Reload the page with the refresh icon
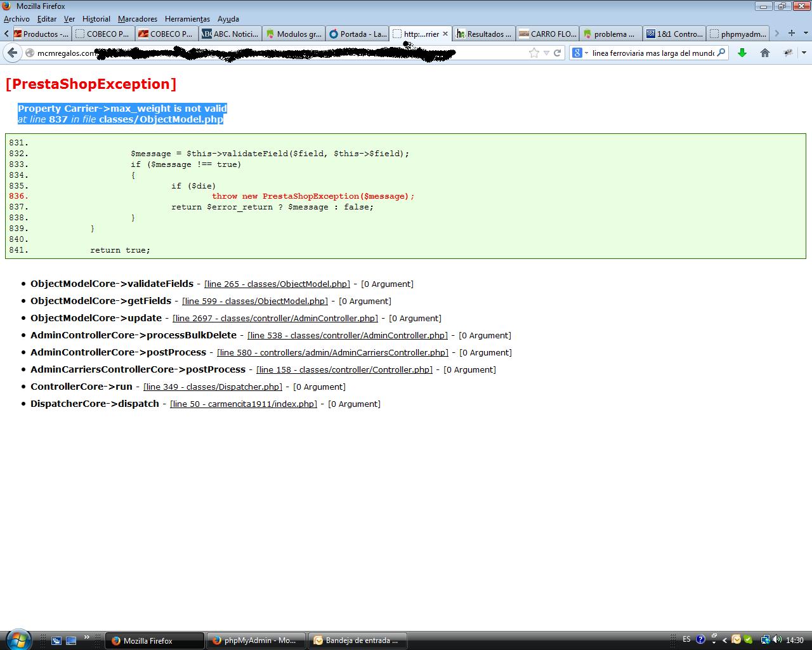This screenshot has height=650, width=812. (557, 53)
